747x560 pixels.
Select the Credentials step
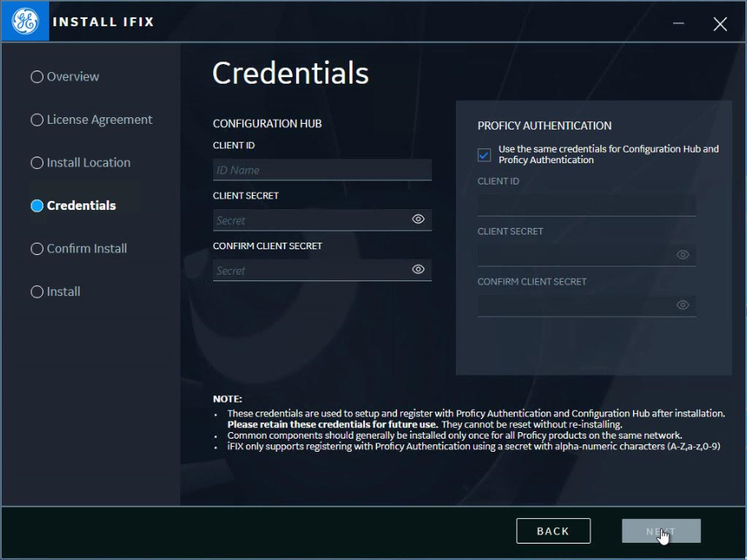[73, 206]
